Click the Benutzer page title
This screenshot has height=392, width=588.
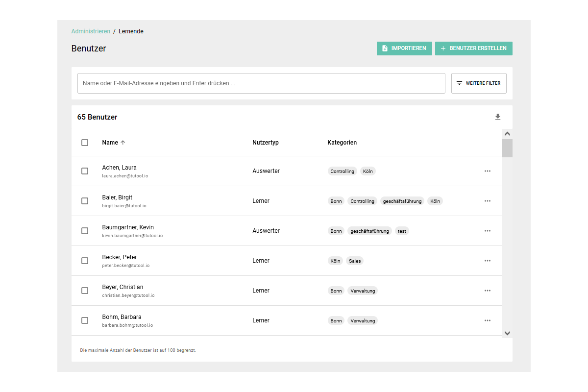pos(89,49)
